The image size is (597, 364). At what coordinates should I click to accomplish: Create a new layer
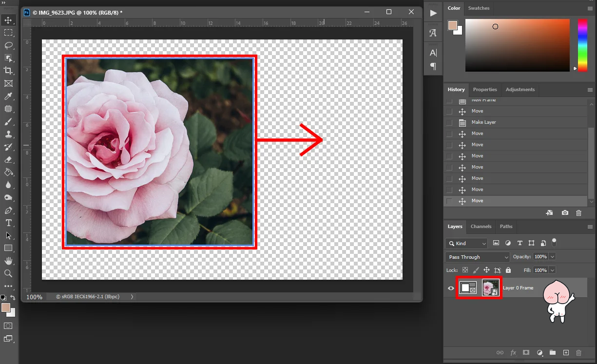566,352
